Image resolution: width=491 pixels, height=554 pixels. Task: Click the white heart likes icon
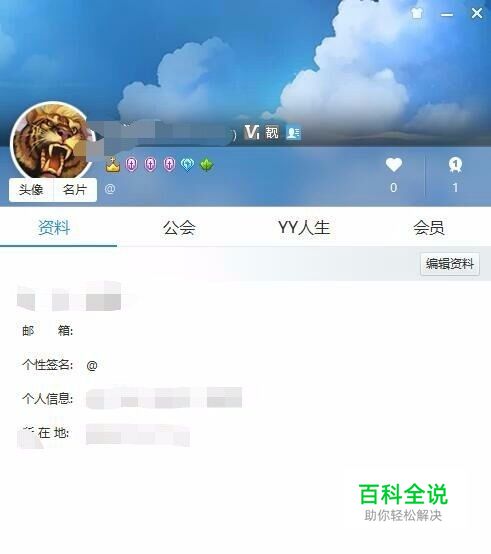(394, 165)
